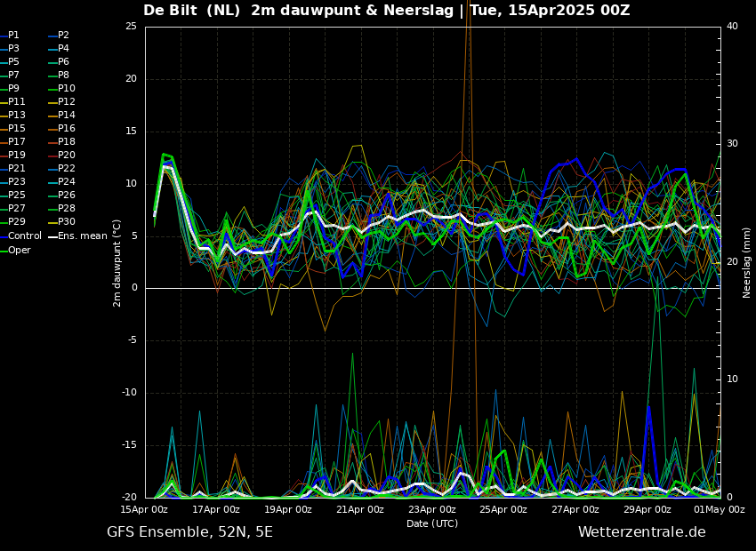
Task: Select the P1 legend label
Action: tap(13, 36)
